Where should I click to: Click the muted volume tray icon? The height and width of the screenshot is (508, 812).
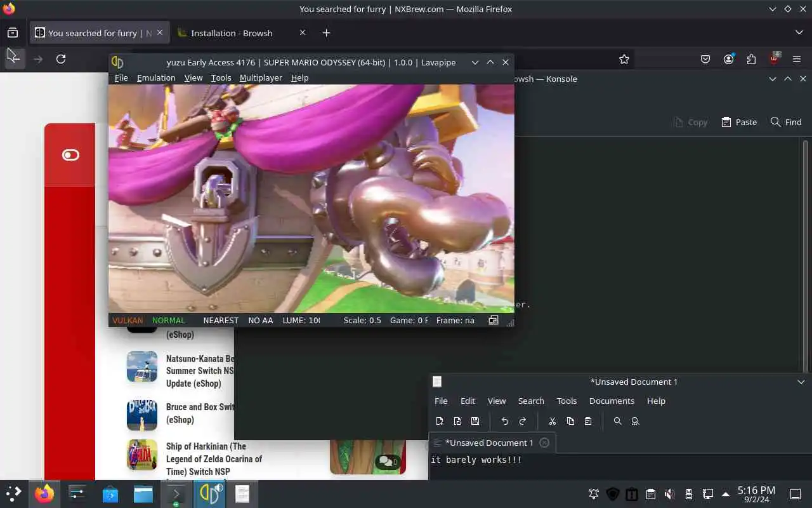coord(670,494)
